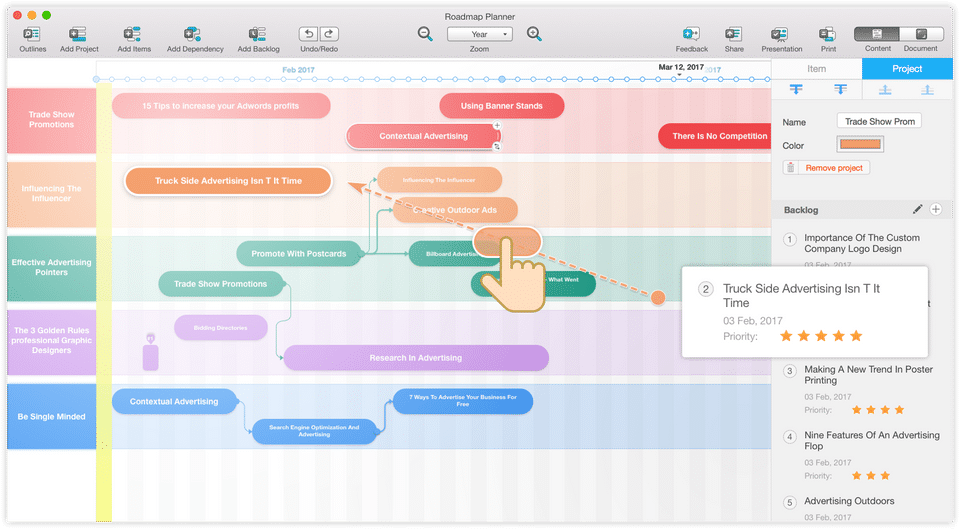Start Presentation mode
960x529 pixels.
[x=779, y=34]
